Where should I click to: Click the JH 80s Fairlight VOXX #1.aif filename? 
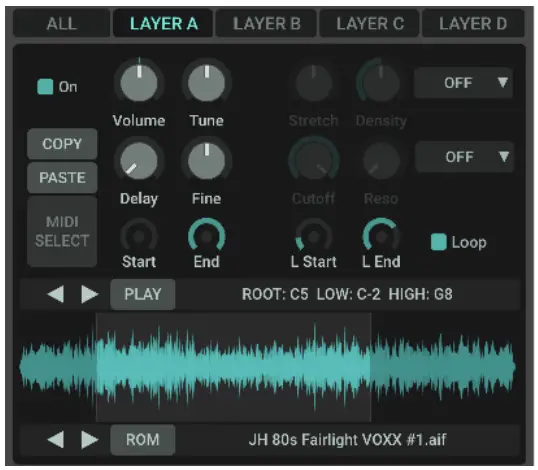click(347, 440)
